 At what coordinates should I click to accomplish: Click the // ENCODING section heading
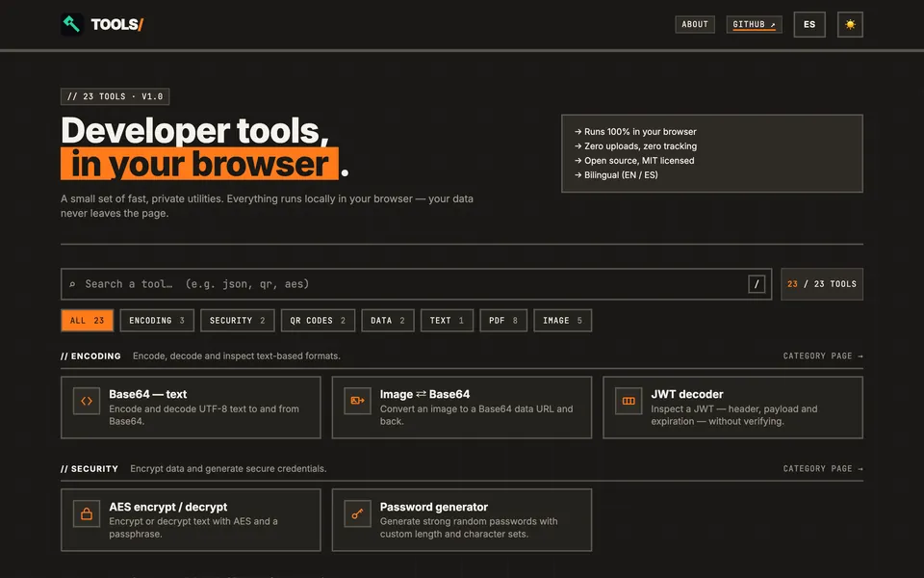[90, 355]
